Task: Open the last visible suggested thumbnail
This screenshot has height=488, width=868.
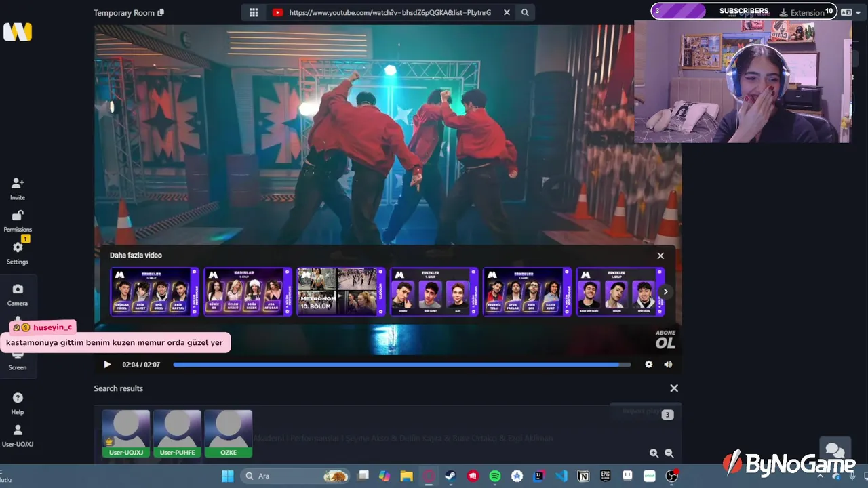Action: 620,291
